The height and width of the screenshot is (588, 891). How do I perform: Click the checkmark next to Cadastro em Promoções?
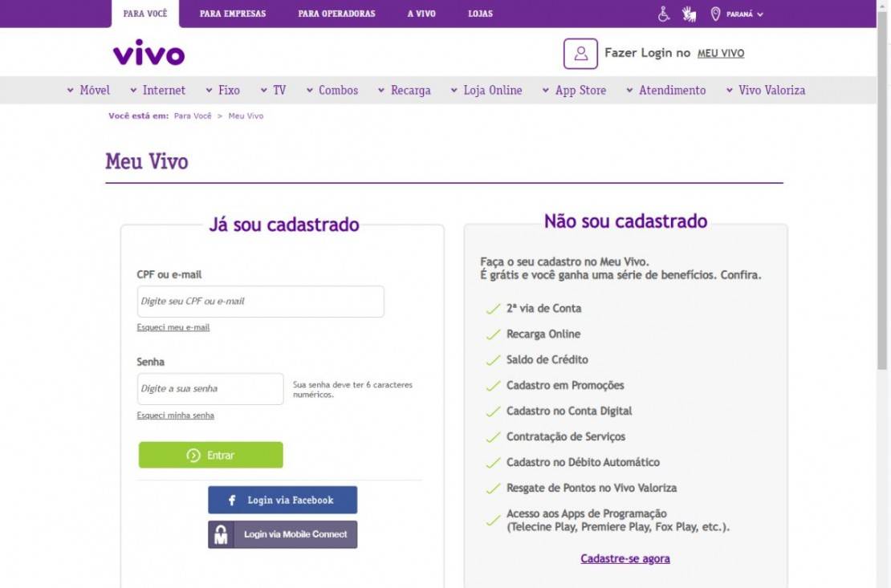[492, 385]
